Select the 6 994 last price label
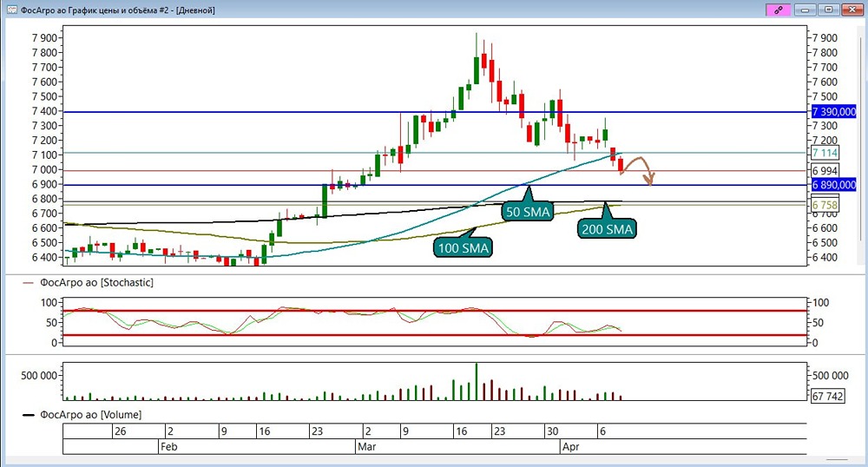Viewport: 868px width, 467px height. [x=825, y=170]
